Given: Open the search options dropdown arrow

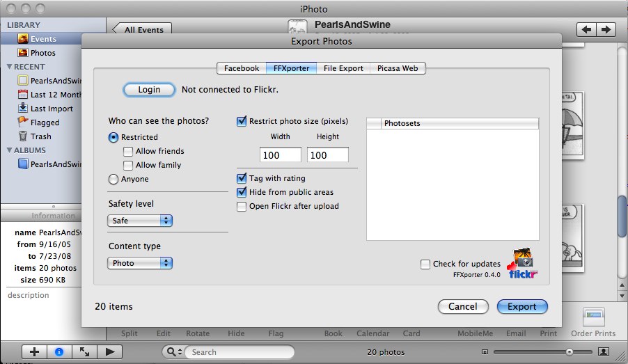Looking at the screenshot, I should 180,352.
